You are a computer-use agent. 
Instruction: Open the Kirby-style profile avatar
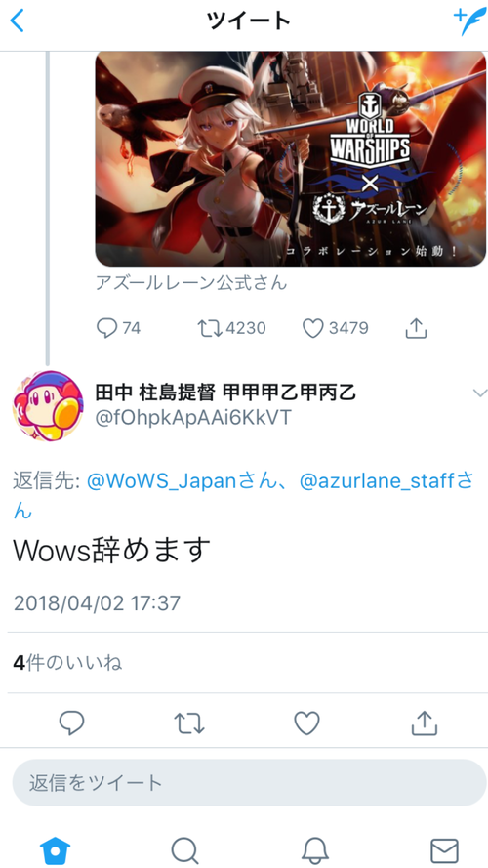click(x=48, y=406)
